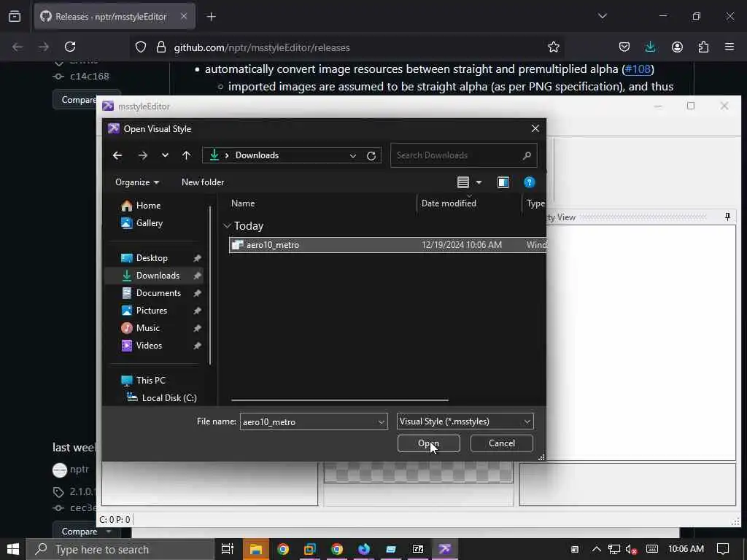Refresh the Downloads folder listing
This screenshot has width=747, height=560.
pyautogui.click(x=371, y=156)
